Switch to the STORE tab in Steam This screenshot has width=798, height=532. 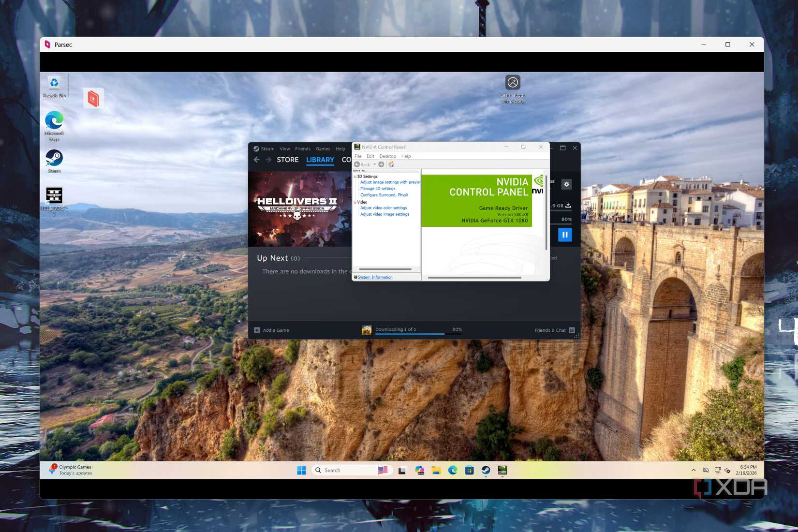pyautogui.click(x=287, y=160)
